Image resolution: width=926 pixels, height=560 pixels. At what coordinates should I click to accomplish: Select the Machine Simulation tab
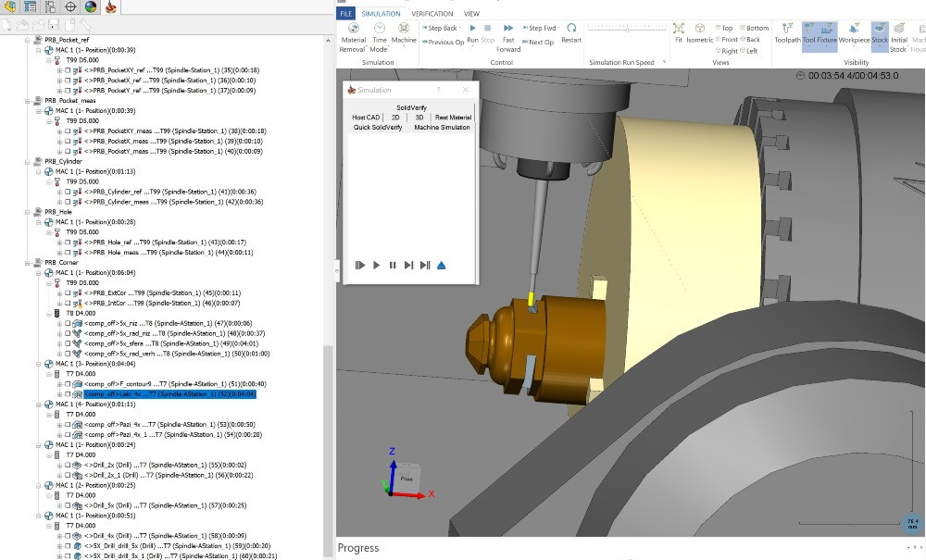442,128
